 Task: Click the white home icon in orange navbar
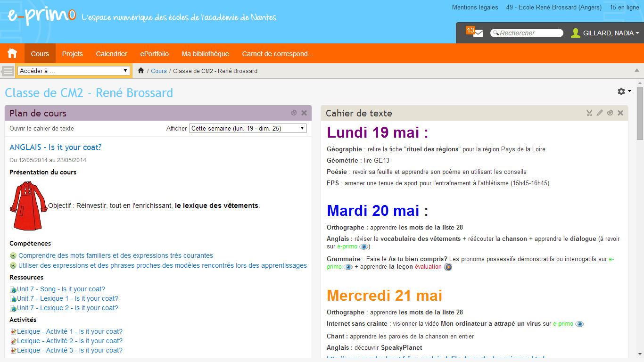(12, 54)
